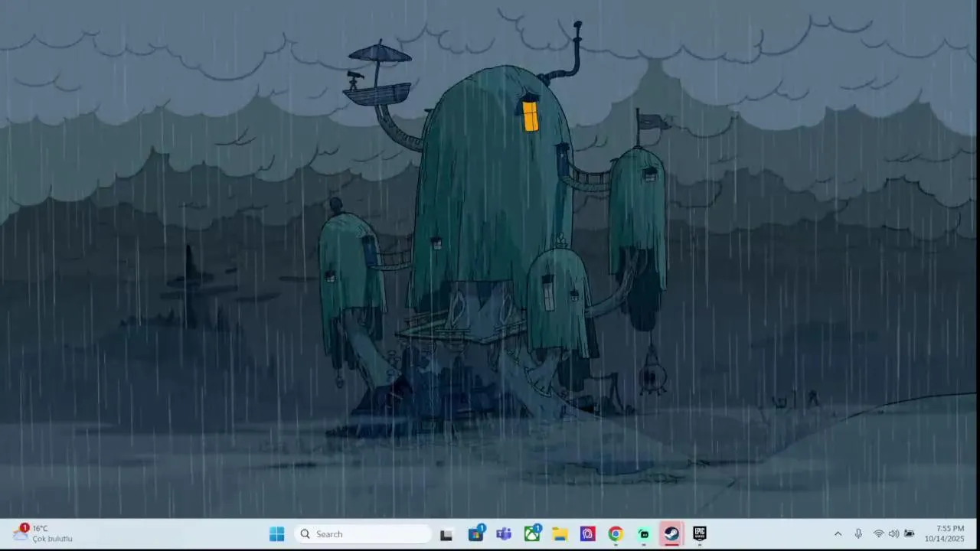Launch Microsoft Store from taskbar
The width and height of the screenshot is (980, 551).
475,533
